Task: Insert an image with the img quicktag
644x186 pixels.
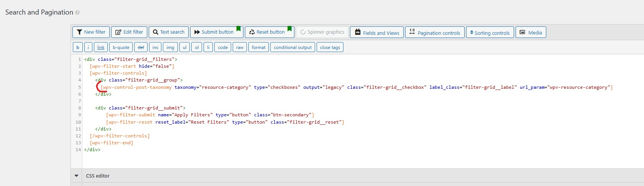Action: point(170,47)
